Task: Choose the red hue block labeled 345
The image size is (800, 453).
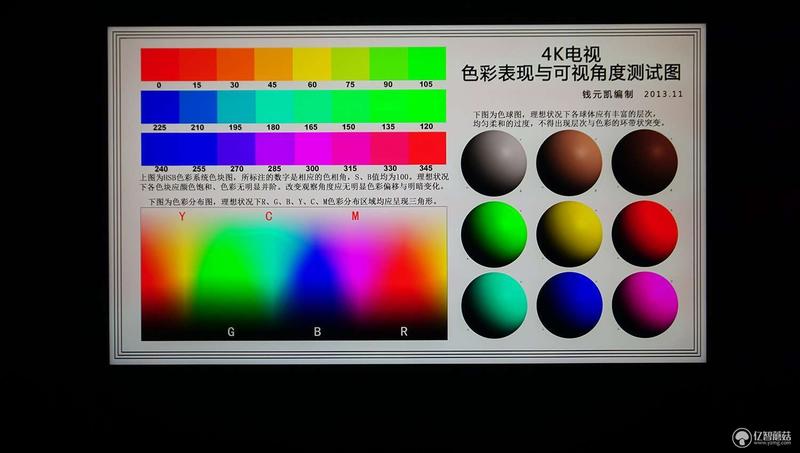Action: (x=428, y=148)
